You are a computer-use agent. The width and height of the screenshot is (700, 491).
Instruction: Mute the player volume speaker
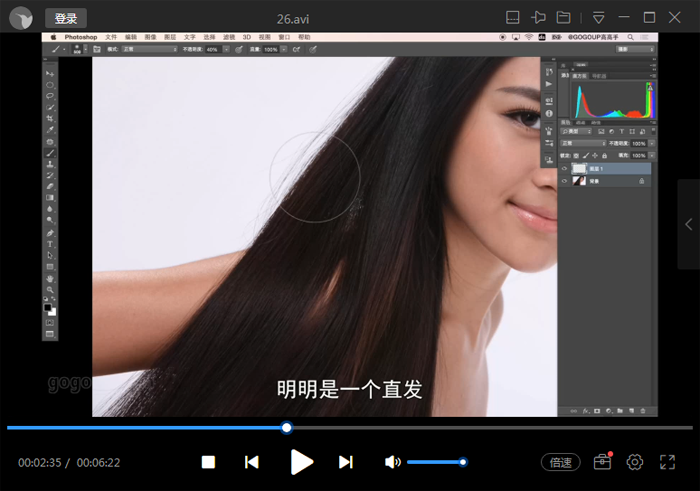point(393,462)
